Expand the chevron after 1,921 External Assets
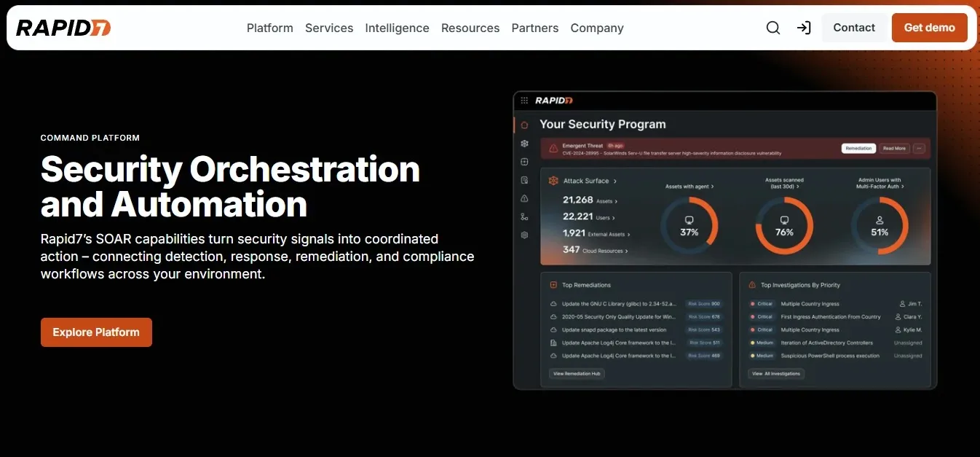Viewport: 980px width, 457px height. [x=629, y=235]
